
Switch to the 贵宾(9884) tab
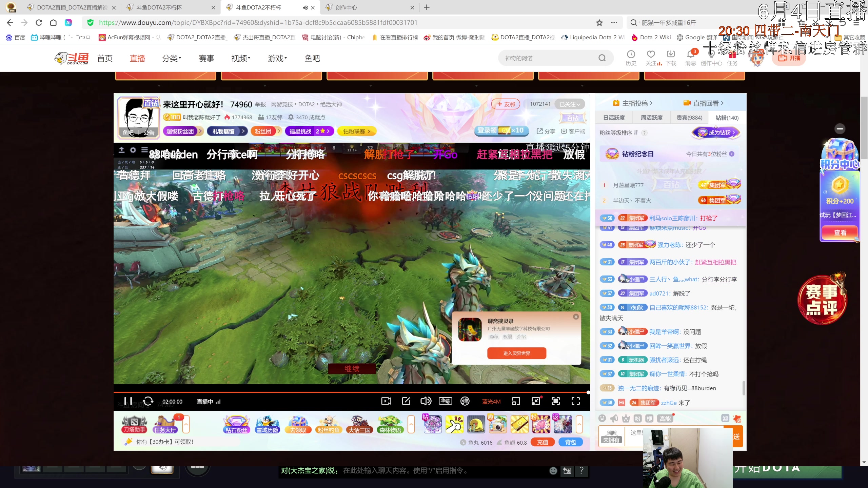(x=689, y=118)
